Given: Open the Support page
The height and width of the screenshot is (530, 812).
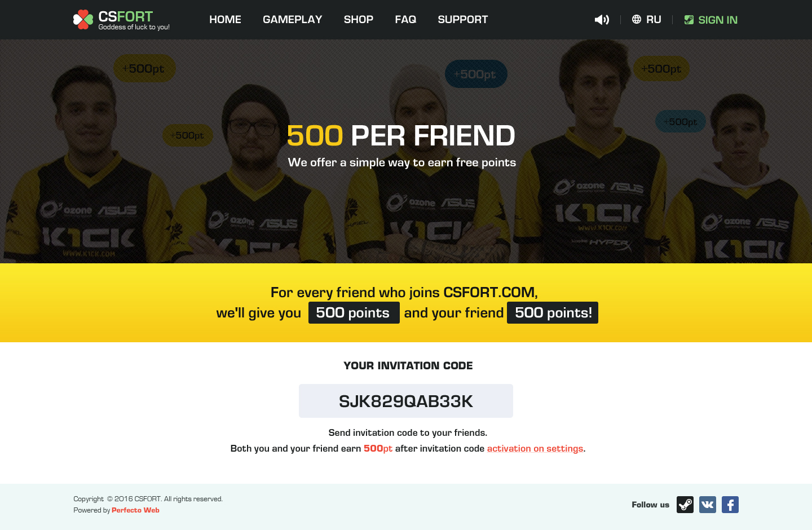Looking at the screenshot, I should click(463, 20).
